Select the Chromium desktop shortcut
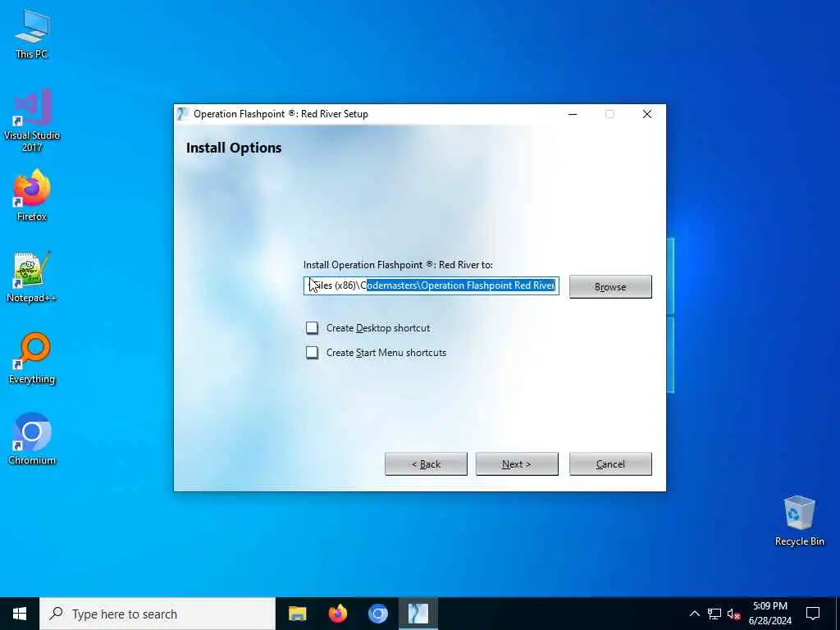Viewport: 840px width, 630px height. pos(32,440)
